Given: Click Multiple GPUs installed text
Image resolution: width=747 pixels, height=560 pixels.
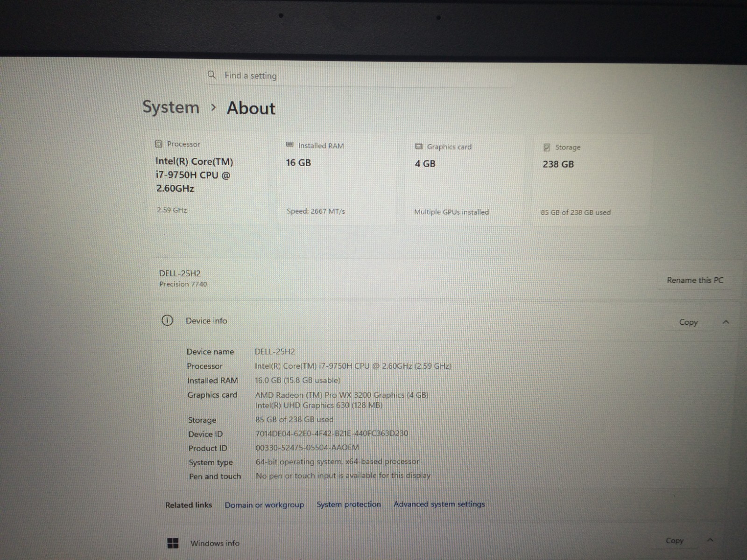Looking at the screenshot, I should (451, 212).
